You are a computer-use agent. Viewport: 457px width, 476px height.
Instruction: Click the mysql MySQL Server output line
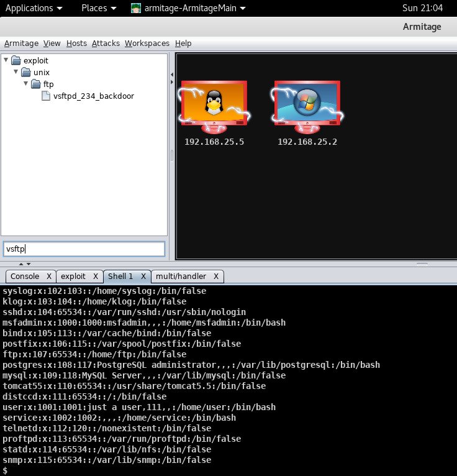point(144,375)
